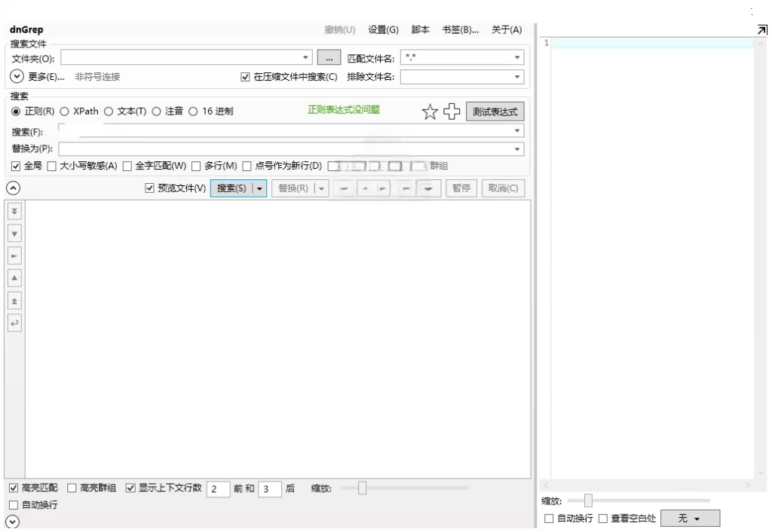Click the star bookmark icon
Viewport: 772px width, 532px height.
point(430,112)
